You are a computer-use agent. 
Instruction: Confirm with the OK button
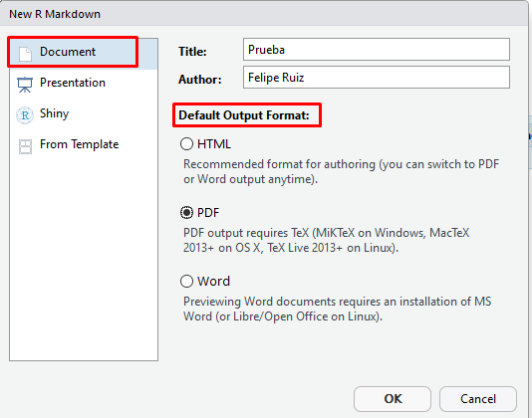[x=393, y=399]
